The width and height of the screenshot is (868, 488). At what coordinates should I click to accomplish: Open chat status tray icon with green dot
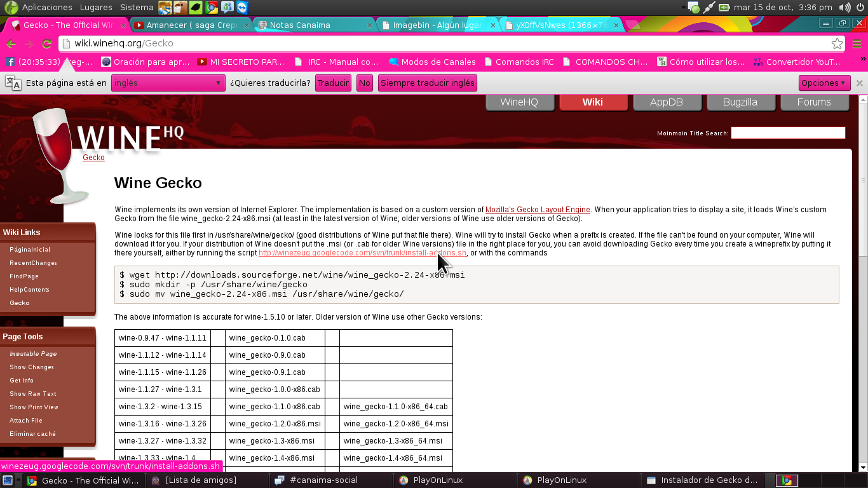(693, 8)
